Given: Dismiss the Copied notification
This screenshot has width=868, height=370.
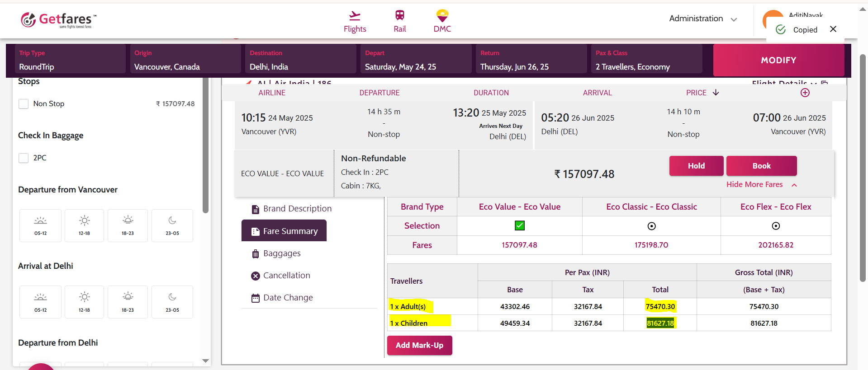Looking at the screenshot, I should 833,29.
